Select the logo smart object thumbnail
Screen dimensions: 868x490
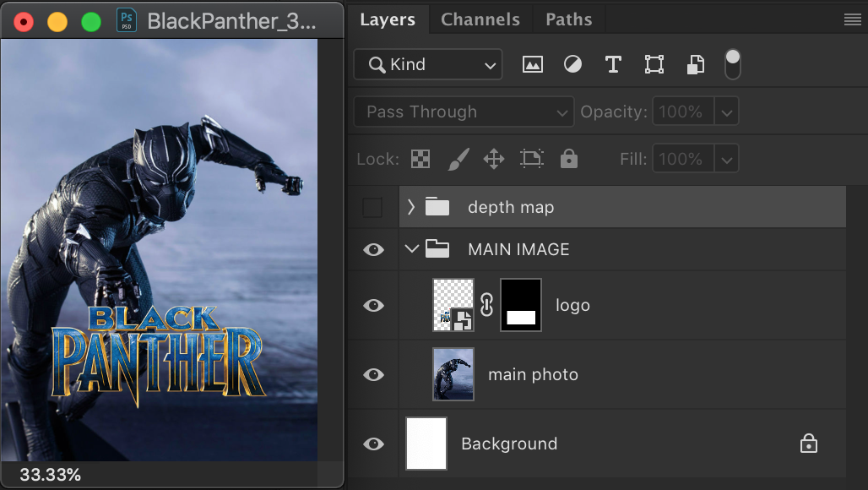pos(453,305)
